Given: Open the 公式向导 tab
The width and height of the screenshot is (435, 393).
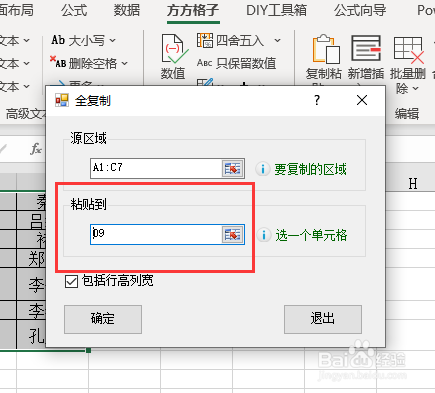Looking at the screenshot, I should pos(360,10).
